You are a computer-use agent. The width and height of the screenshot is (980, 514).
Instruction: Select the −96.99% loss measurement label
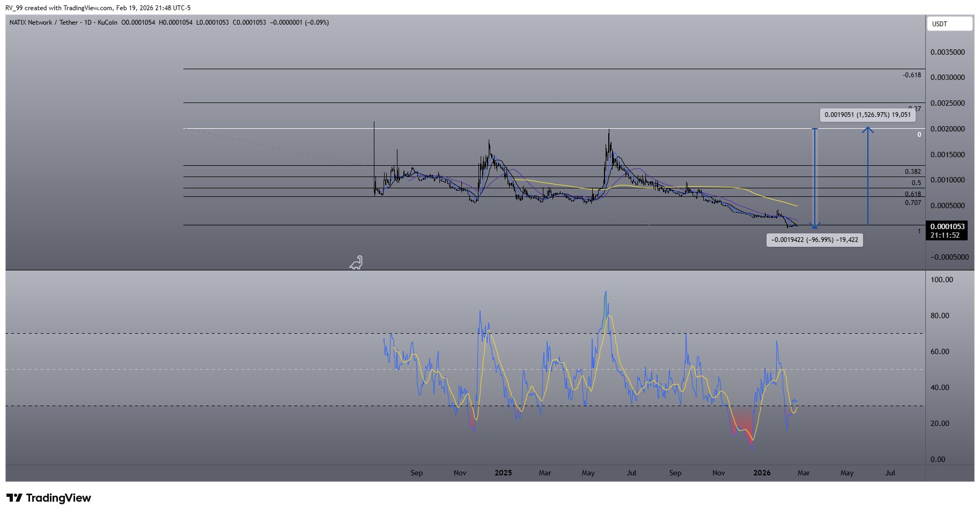pos(814,240)
